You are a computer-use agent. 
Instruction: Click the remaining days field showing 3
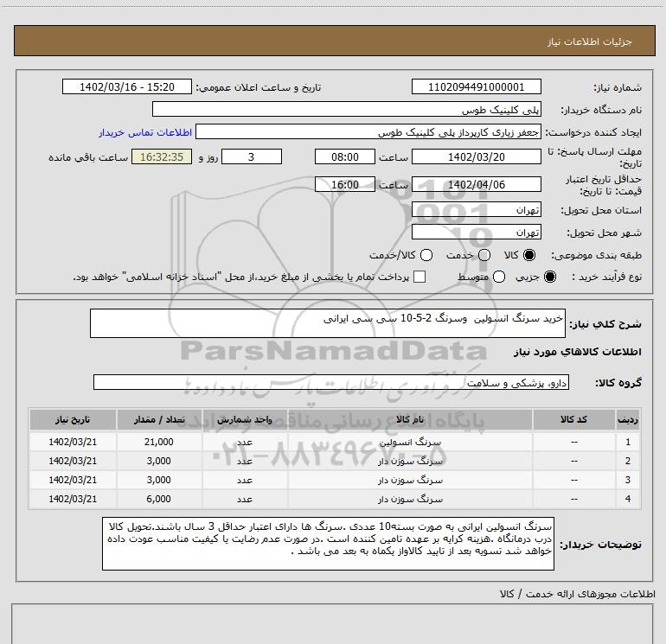pyautogui.click(x=252, y=156)
